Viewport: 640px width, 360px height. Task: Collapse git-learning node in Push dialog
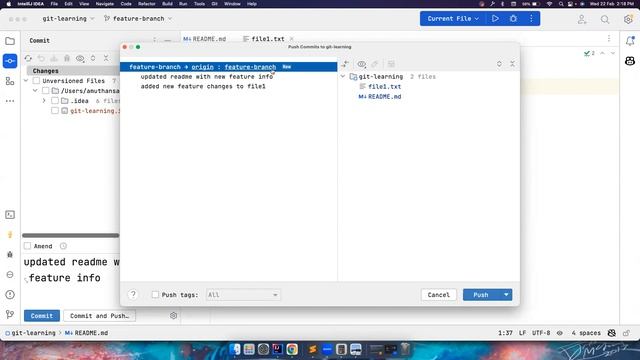tap(343, 77)
